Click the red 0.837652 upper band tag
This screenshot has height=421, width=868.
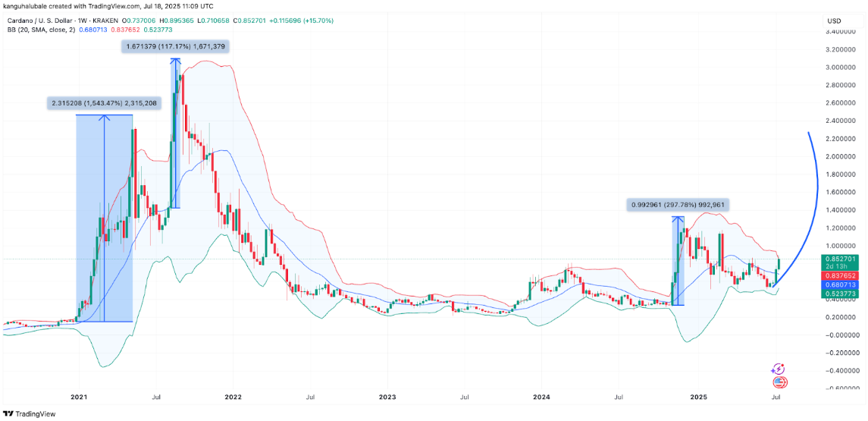[x=838, y=275]
